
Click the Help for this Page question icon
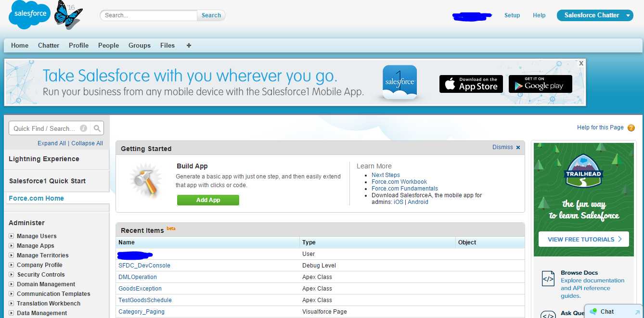point(631,128)
